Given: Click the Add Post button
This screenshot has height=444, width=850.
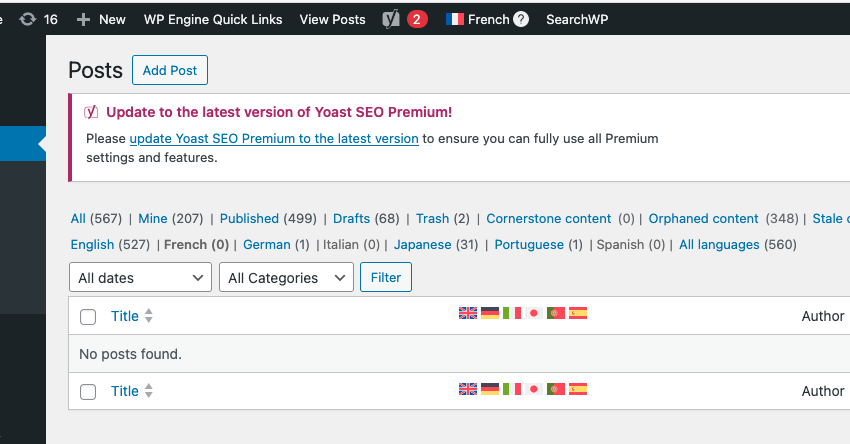Looking at the screenshot, I should coord(170,70).
